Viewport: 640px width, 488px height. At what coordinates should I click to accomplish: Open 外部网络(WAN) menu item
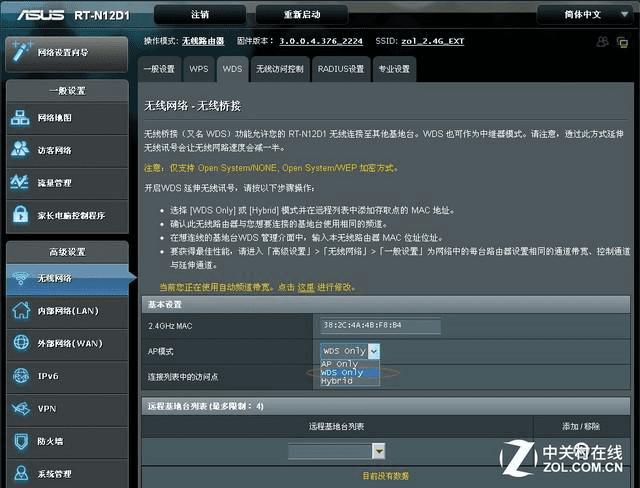(x=67, y=344)
